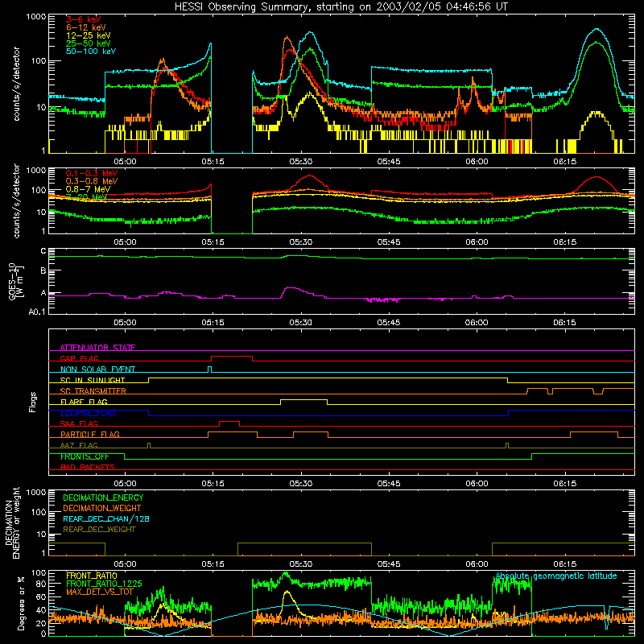Click the 0.3-0.8 MeV legend entry

coord(92,181)
